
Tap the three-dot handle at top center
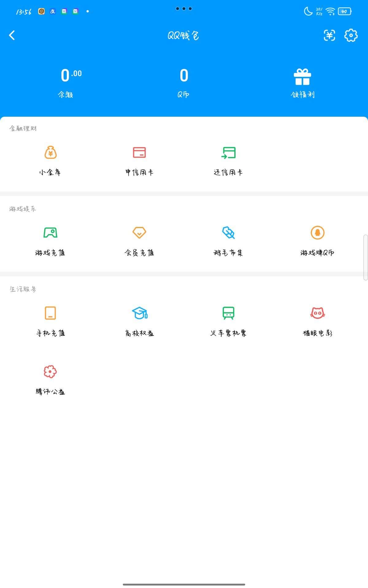[184, 9]
